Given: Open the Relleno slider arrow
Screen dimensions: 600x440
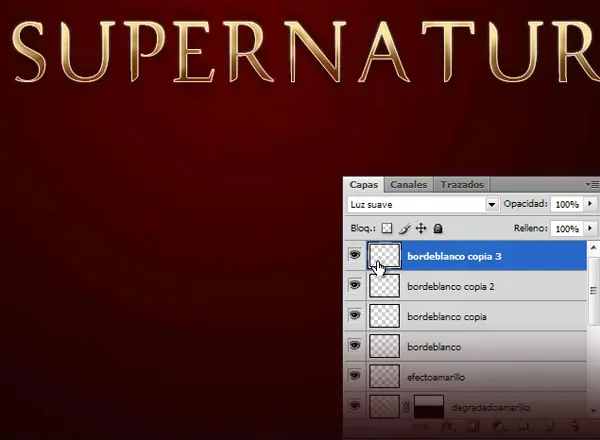Looking at the screenshot, I should coord(590,228).
